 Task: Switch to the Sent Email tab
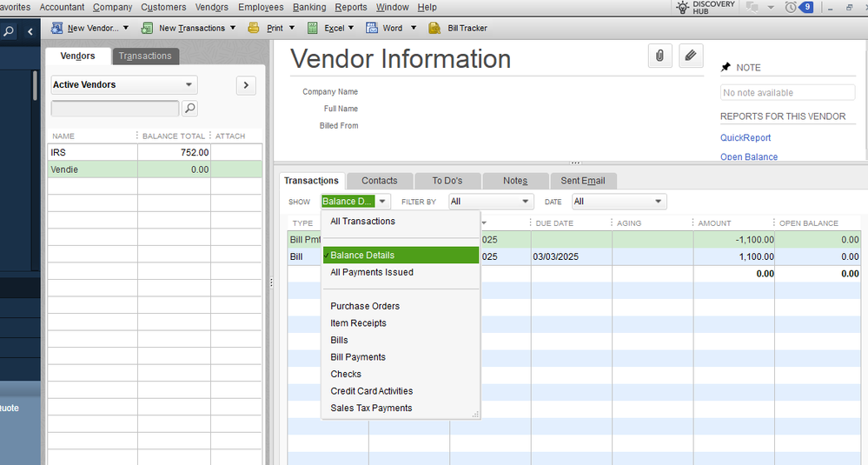pyautogui.click(x=583, y=181)
